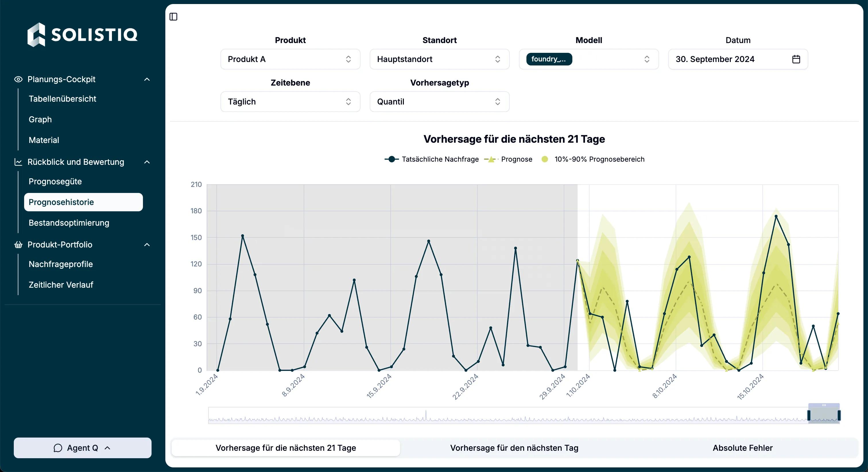
Task: Click right handle of timeline range selector
Action: [839, 415]
